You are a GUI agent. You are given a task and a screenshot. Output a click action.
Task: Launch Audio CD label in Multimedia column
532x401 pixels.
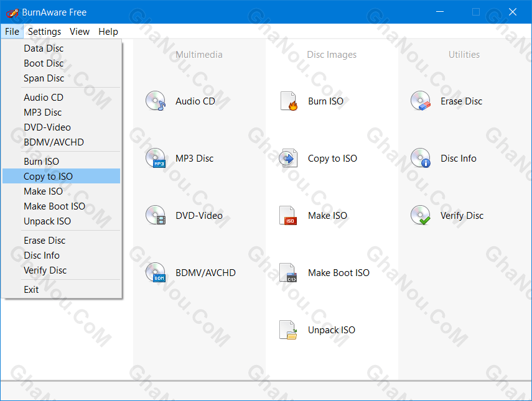(x=195, y=101)
